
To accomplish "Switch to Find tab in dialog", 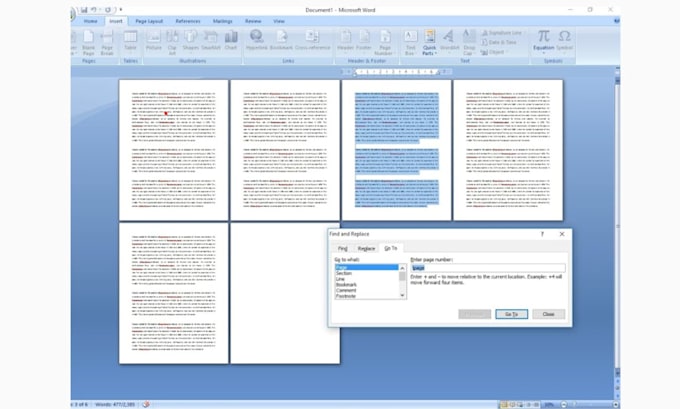I will point(343,249).
